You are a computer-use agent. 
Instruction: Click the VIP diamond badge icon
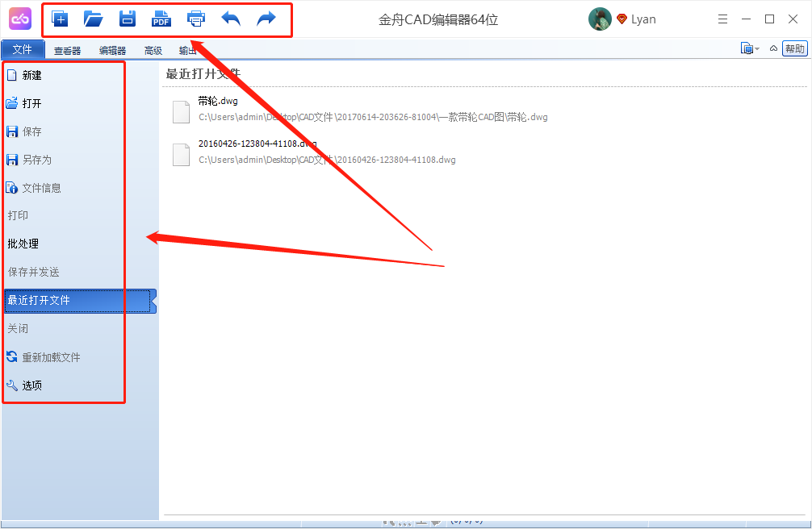click(x=622, y=19)
